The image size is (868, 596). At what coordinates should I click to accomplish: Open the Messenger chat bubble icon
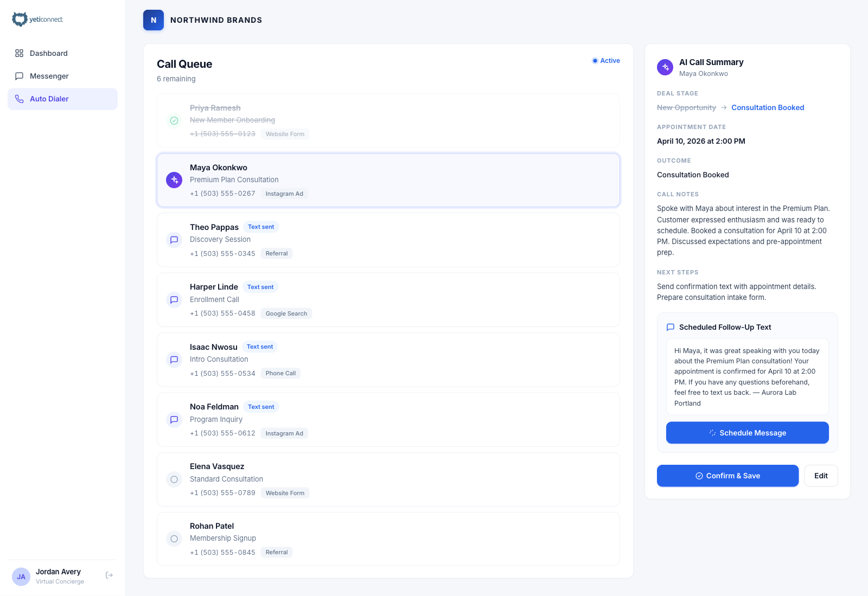tap(19, 76)
